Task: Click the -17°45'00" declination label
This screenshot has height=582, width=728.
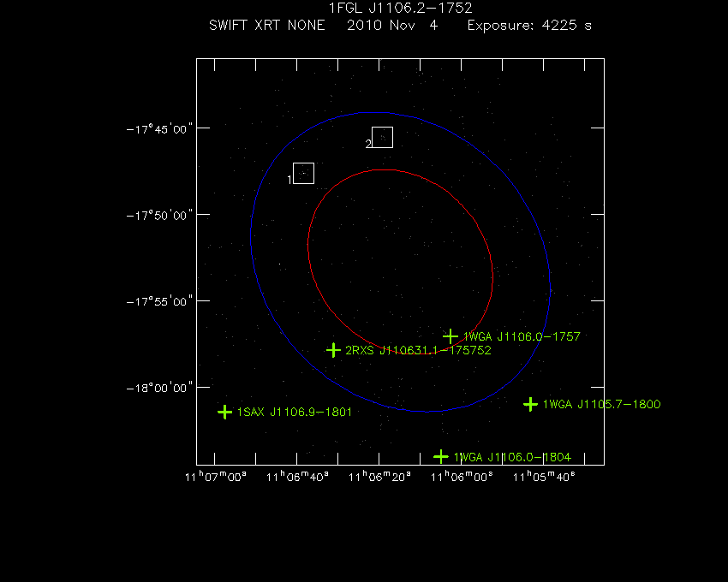Action: point(159,129)
